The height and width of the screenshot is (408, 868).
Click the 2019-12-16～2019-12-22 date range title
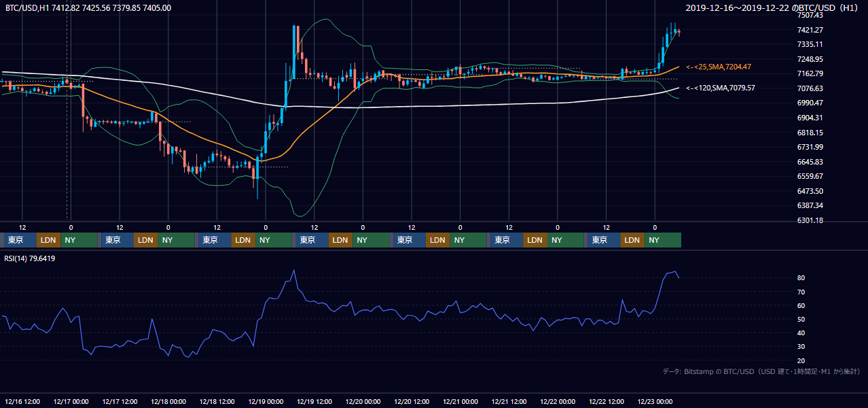tap(774, 8)
